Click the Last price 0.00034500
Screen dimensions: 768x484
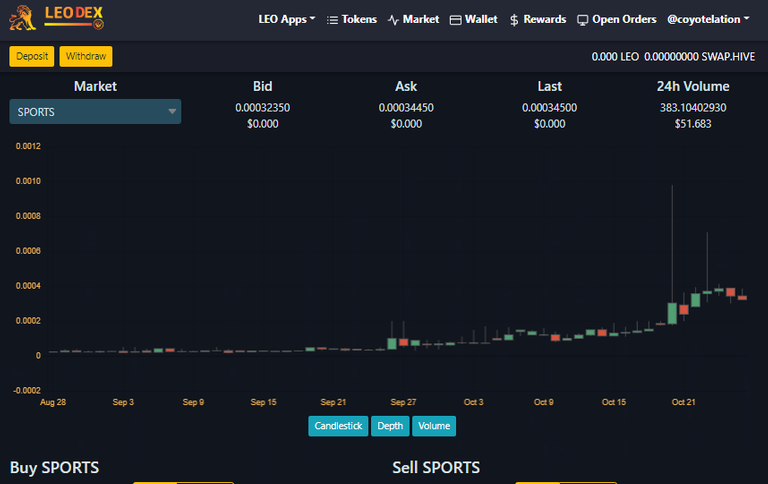click(550, 108)
